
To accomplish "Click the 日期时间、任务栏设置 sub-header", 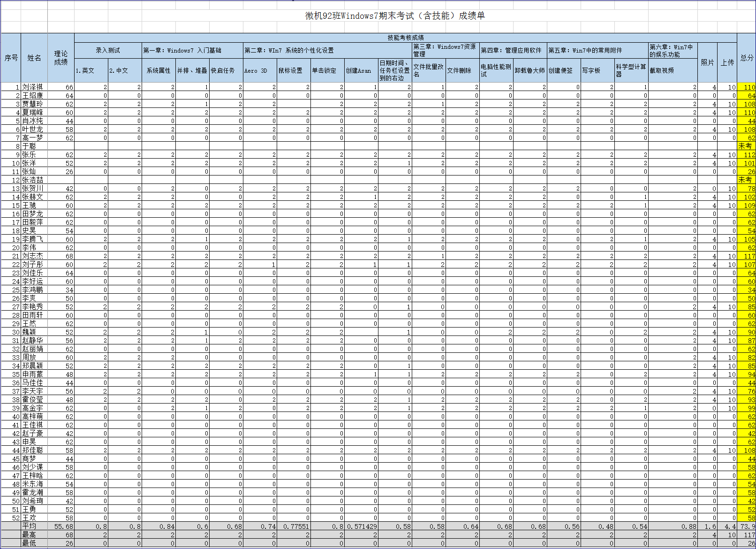I will [395, 70].
